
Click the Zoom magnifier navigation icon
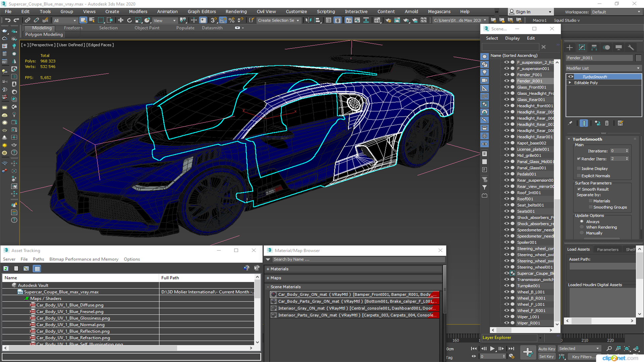609,349
